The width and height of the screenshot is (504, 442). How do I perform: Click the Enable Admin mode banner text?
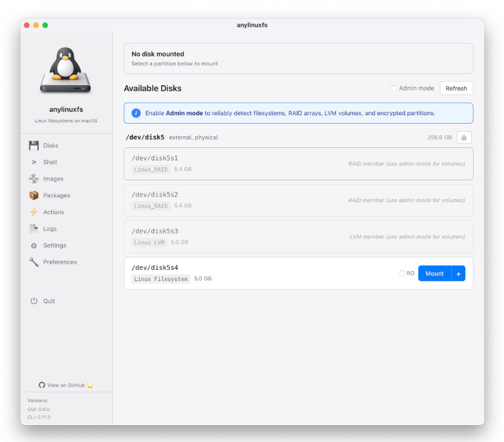tap(290, 113)
